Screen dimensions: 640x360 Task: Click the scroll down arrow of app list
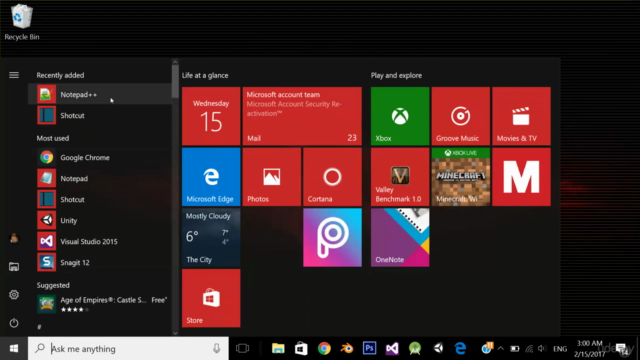pos(175,333)
